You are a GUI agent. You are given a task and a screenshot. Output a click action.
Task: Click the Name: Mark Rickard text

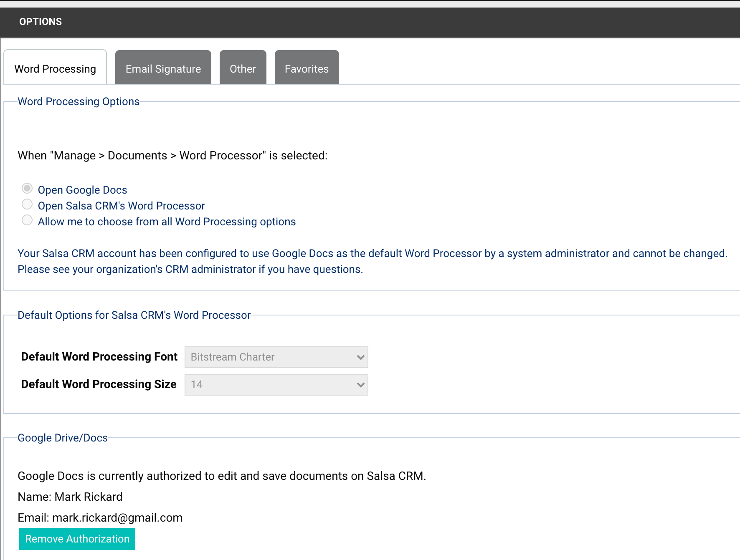pos(70,497)
